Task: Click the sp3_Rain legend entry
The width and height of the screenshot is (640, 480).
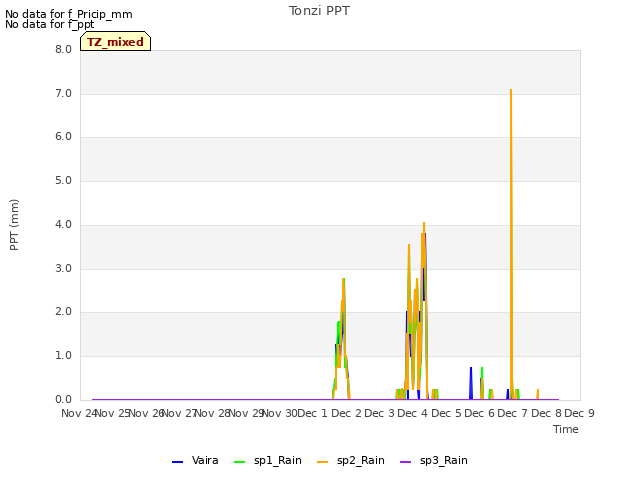Action: coord(433,460)
